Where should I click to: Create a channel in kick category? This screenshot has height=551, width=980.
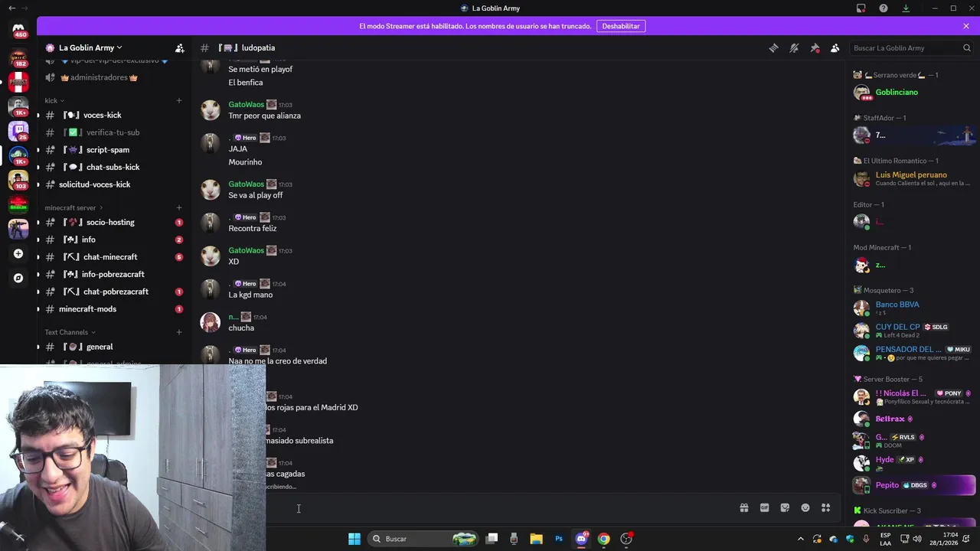179,100
